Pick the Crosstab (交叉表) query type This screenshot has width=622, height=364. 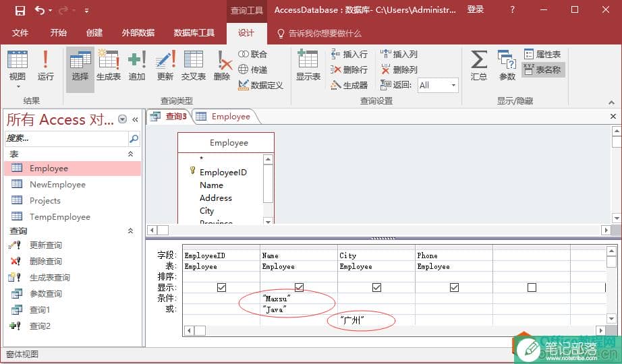point(194,65)
